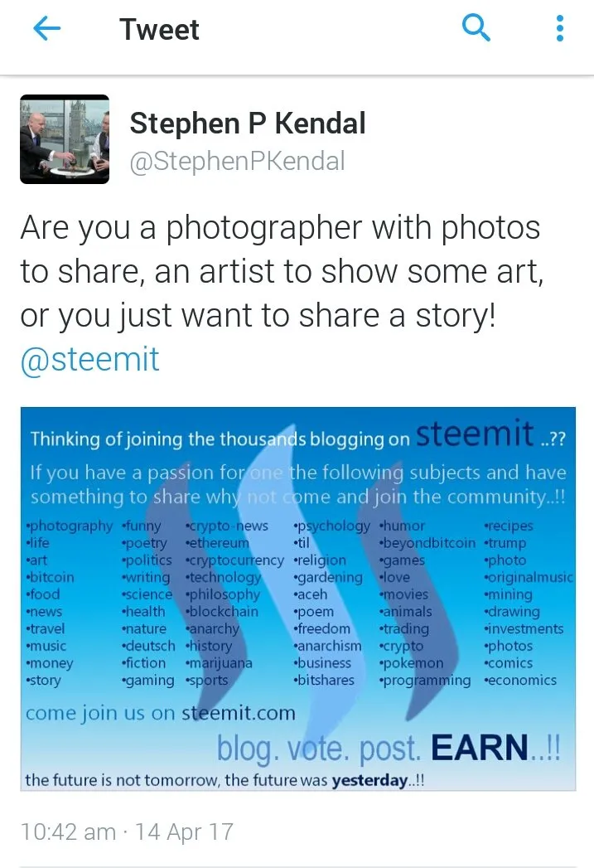
Task: Tap the 'photography' topic in the image
Action: pyautogui.click(x=69, y=526)
